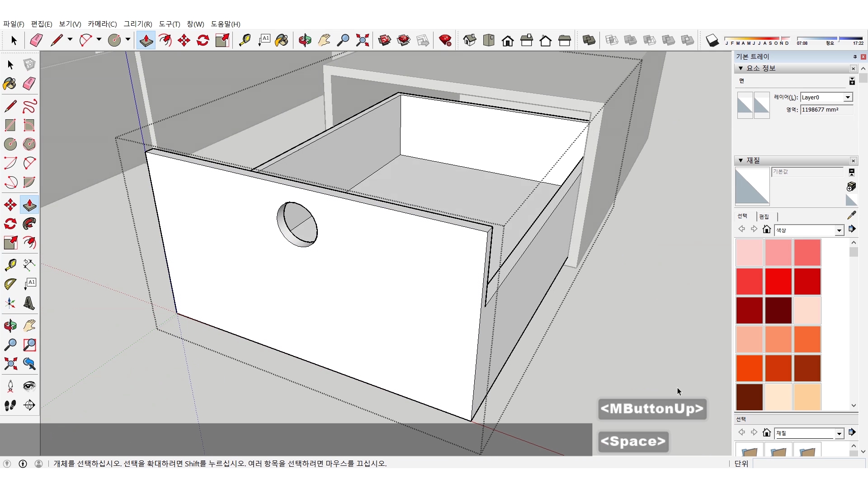This screenshot has height=488, width=868.
Task: Activate the Walk footprints tool
Action: (10, 405)
